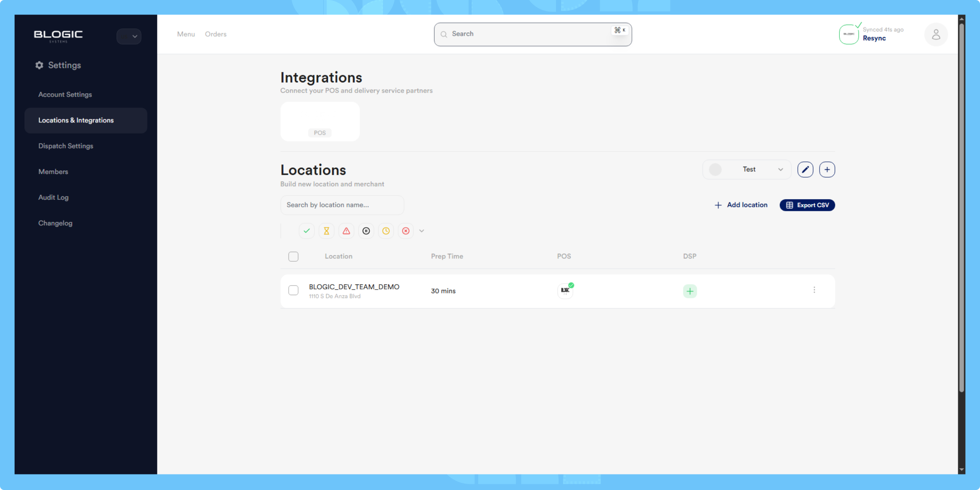Click the red X closed status filter
The image size is (980, 490).
[x=406, y=231]
